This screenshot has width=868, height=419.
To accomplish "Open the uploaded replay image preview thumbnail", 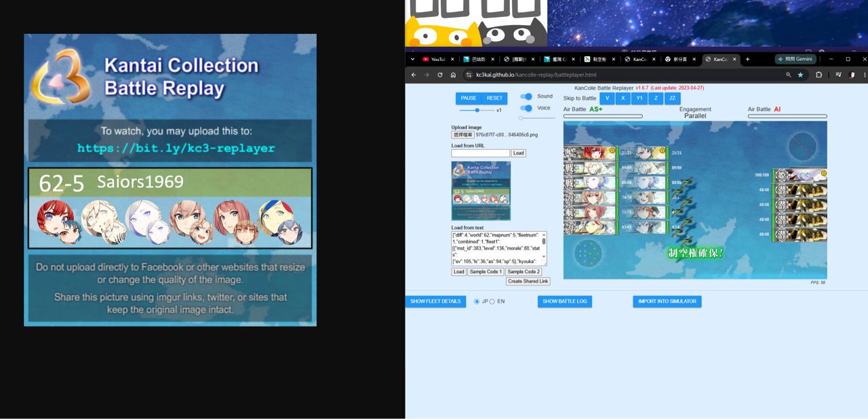I will click(x=481, y=191).
